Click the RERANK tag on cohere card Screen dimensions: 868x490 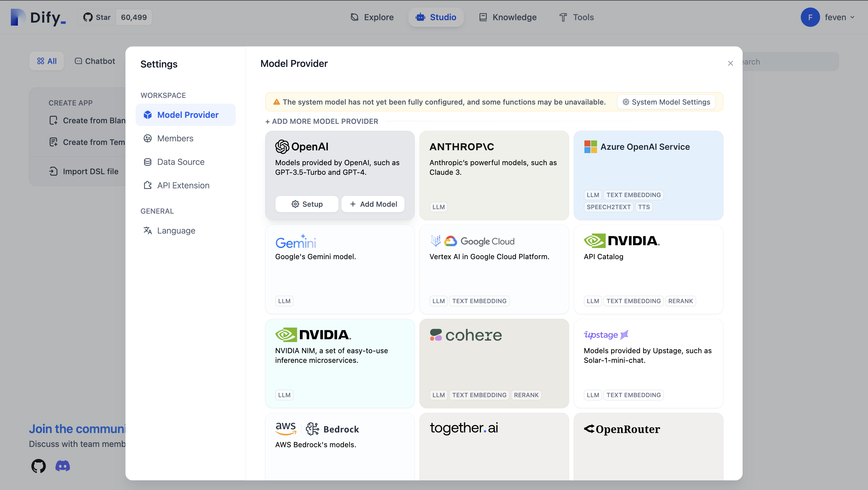tap(526, 395)
